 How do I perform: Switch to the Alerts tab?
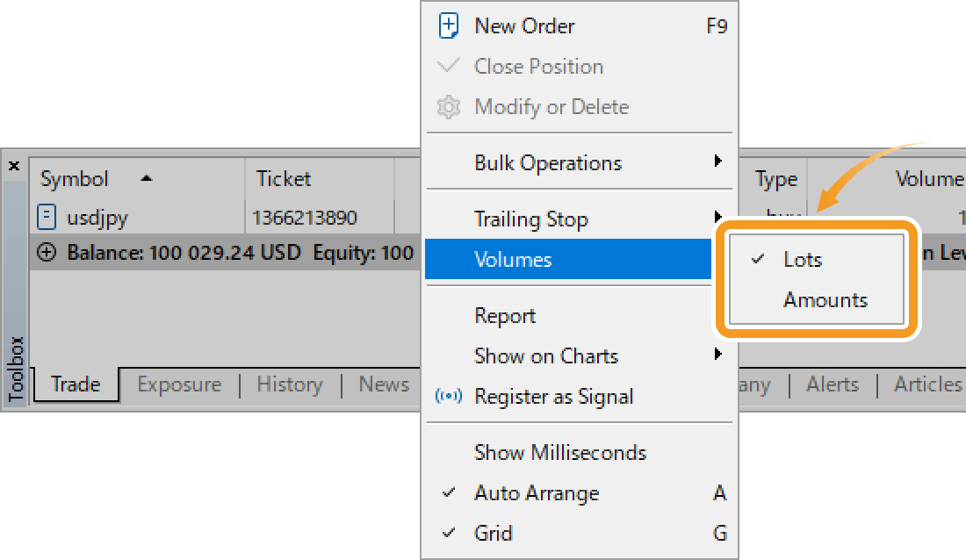[833, 384]
